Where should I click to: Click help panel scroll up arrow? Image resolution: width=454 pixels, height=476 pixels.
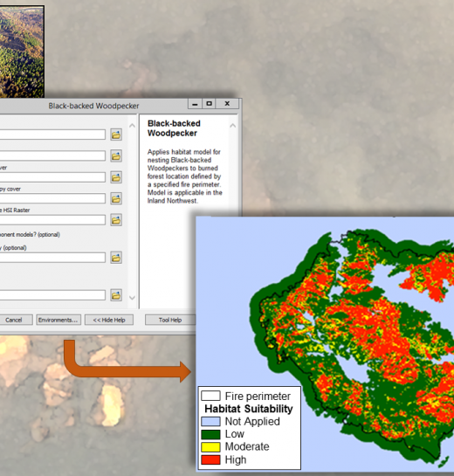coord(233,126)
